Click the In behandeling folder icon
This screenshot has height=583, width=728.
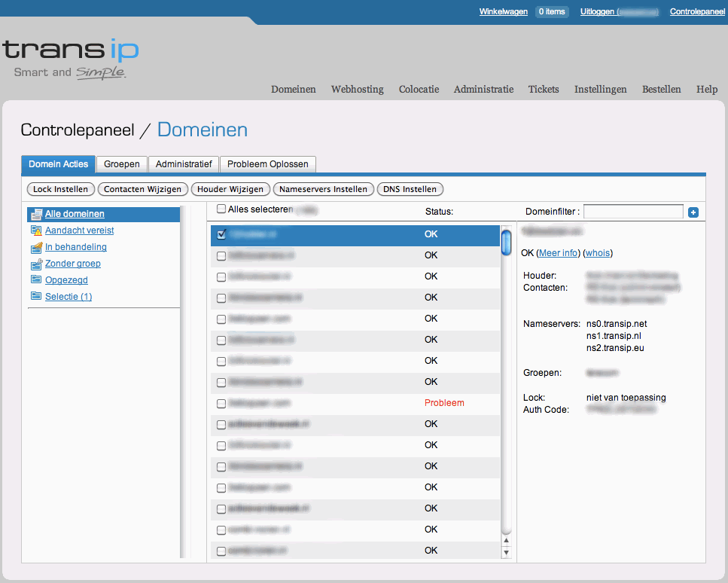tap(36, 247)
